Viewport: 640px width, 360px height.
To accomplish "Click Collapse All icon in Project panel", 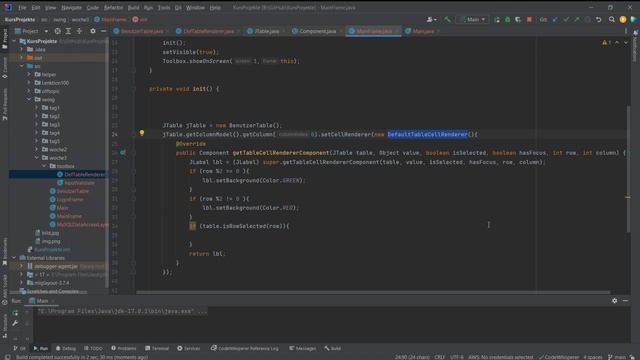I will (x=79, y=31).
